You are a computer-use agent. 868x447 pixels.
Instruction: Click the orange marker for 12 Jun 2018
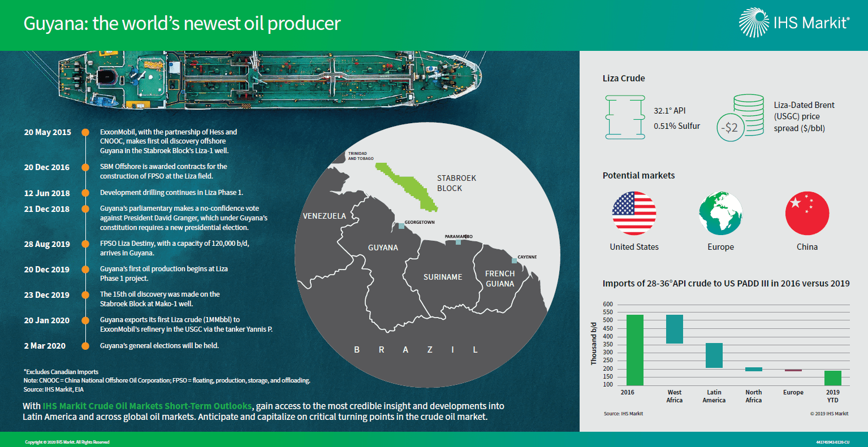(x=85, y=193)
